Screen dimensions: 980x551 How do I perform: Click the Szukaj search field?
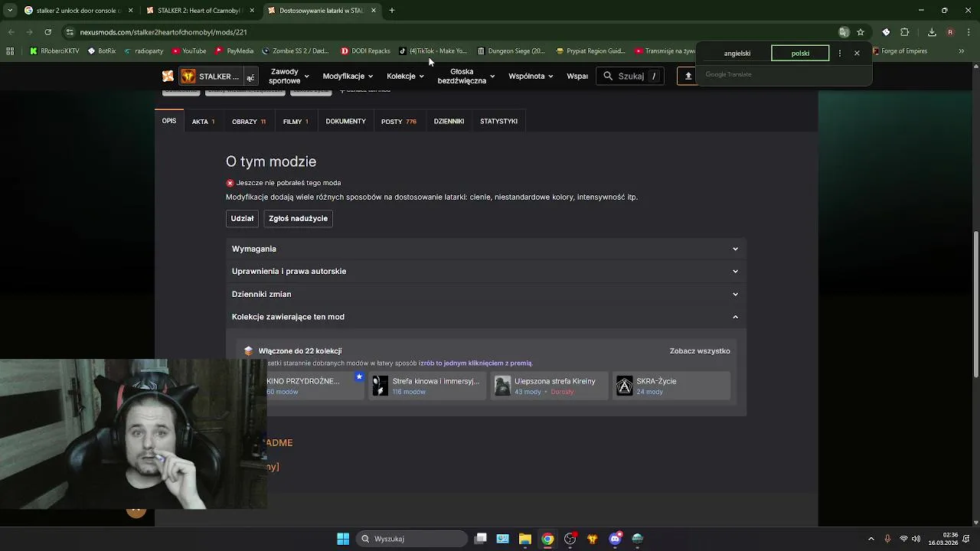click(631, 76)
